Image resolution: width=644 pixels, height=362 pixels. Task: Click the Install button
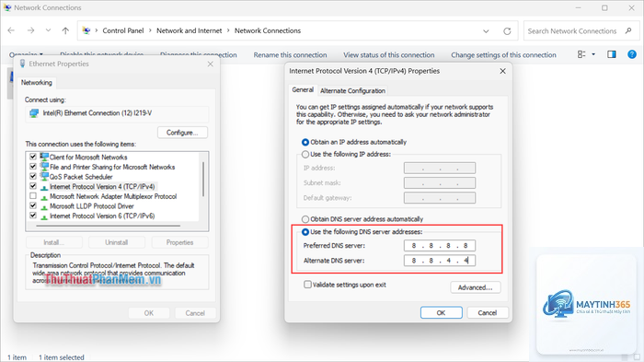click(x=53, y=242)
